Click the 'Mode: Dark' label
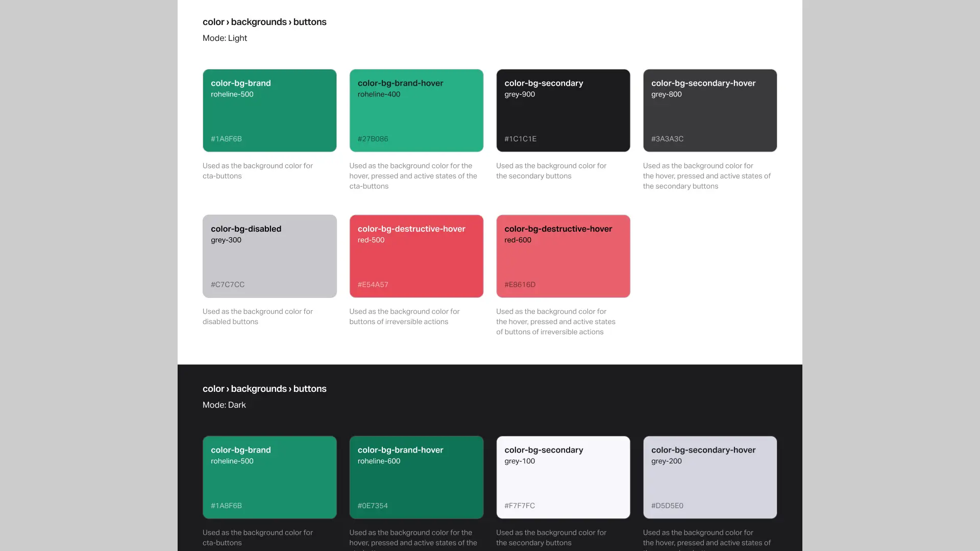This screenshot has height=551, width=980. click(x=224, y=405)
